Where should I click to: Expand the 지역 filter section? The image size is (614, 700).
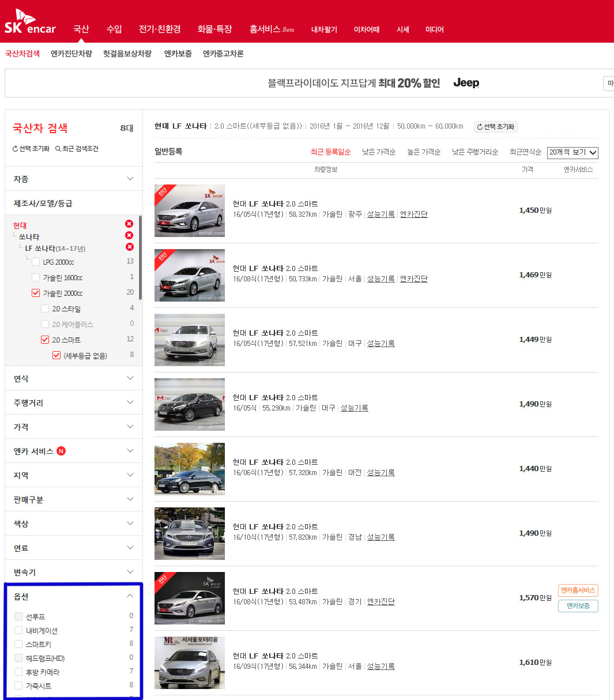[74, 475]
